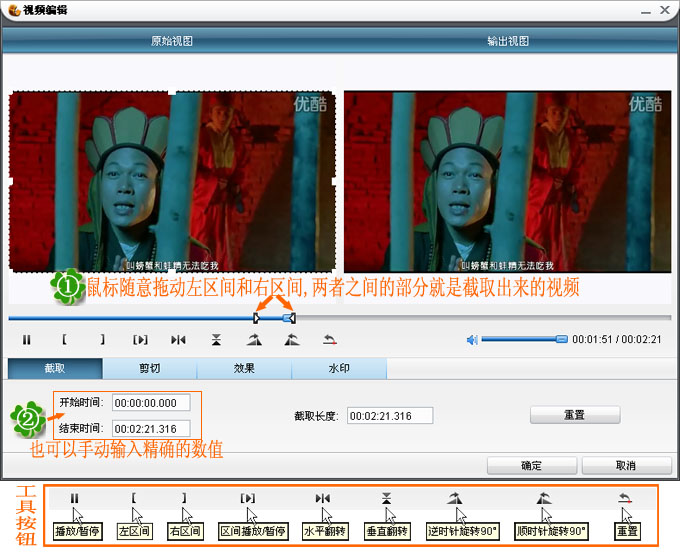Viewport: 680px width, 552px height.
Task: Click the output view video preview
Action: 507,182
